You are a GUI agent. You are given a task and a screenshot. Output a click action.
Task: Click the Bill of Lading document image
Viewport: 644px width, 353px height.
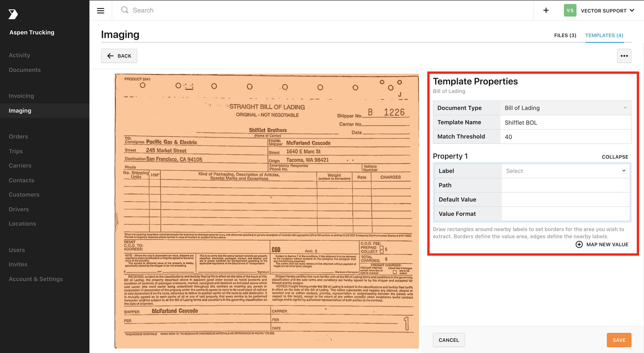[267, 211]
